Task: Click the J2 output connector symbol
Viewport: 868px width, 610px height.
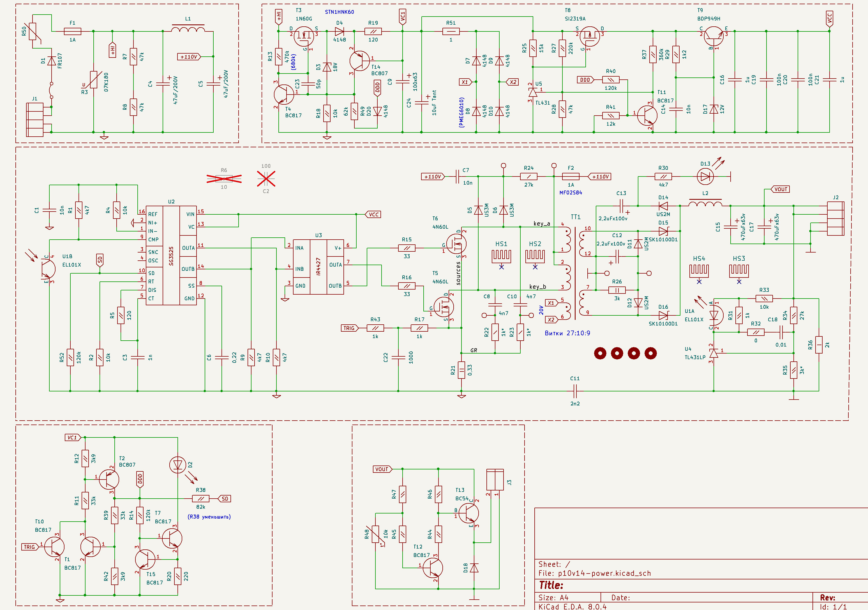Action: tap(835, 218)
